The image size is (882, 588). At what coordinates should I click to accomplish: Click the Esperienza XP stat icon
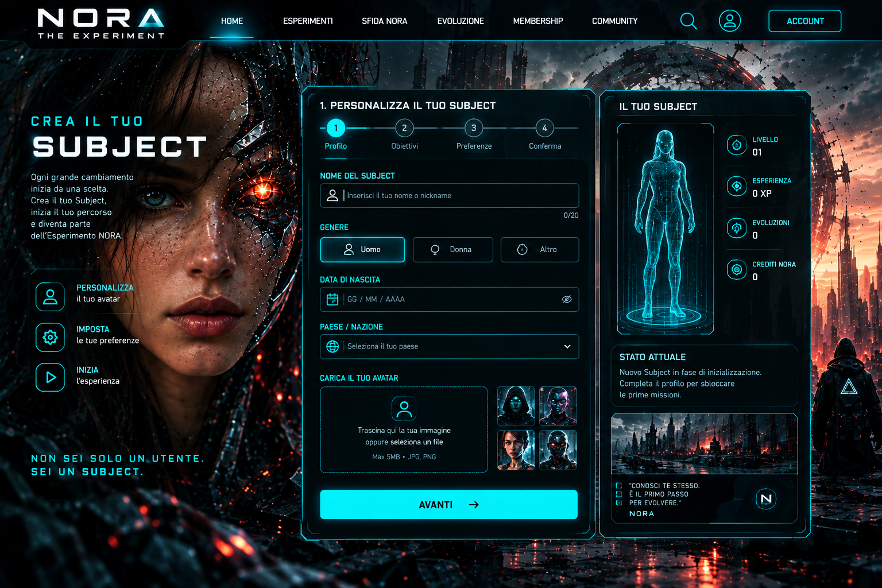[737, 186]
